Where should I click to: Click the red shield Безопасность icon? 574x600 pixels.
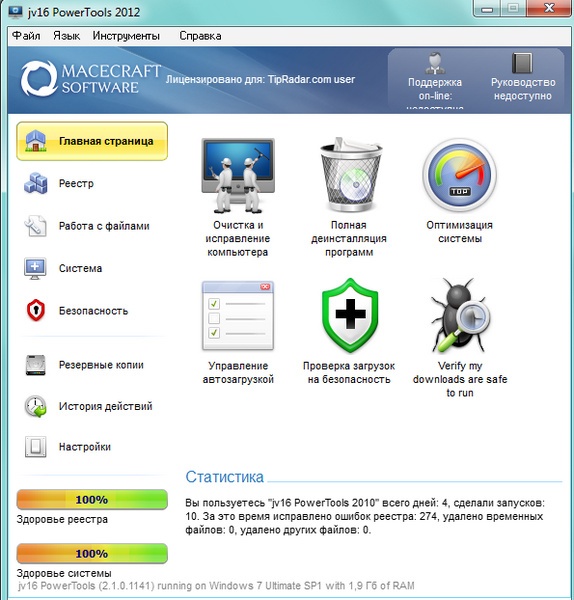pyautogui.click(x=36, y=310)
